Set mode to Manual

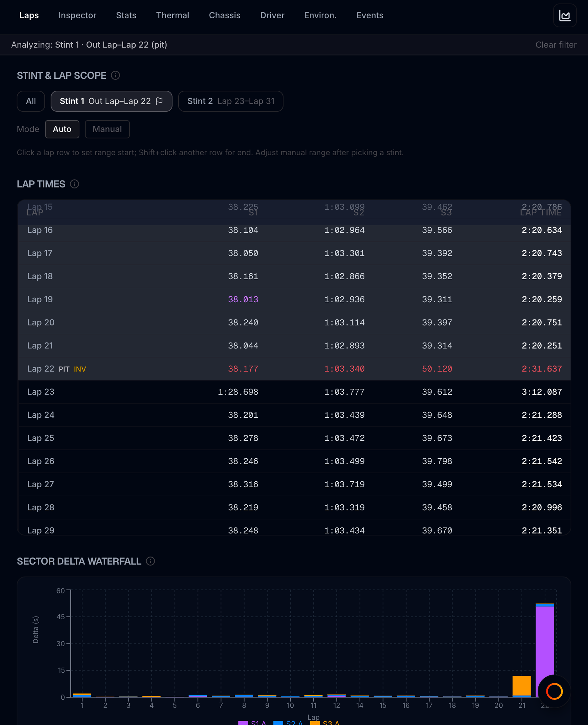[107, 129]
